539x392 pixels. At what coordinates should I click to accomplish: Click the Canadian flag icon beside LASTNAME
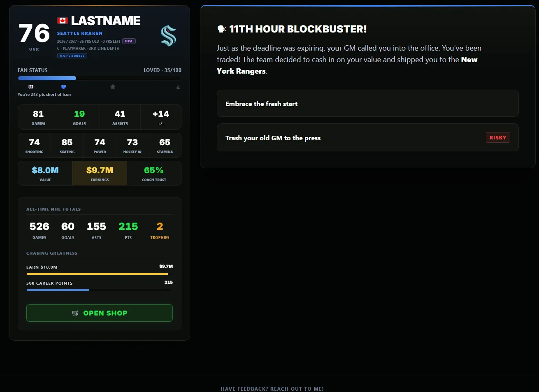coord(63,21)
